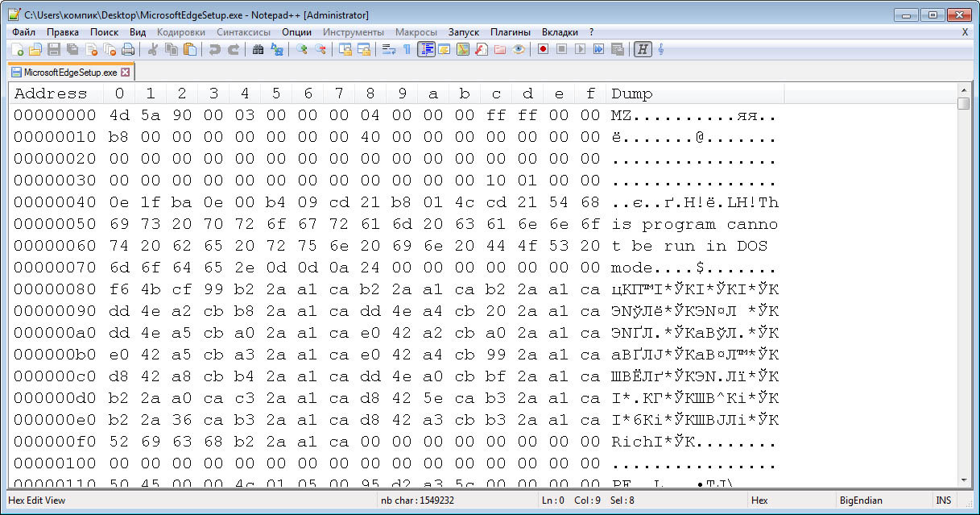Click Folder as Workspace icon

(500, 49)
